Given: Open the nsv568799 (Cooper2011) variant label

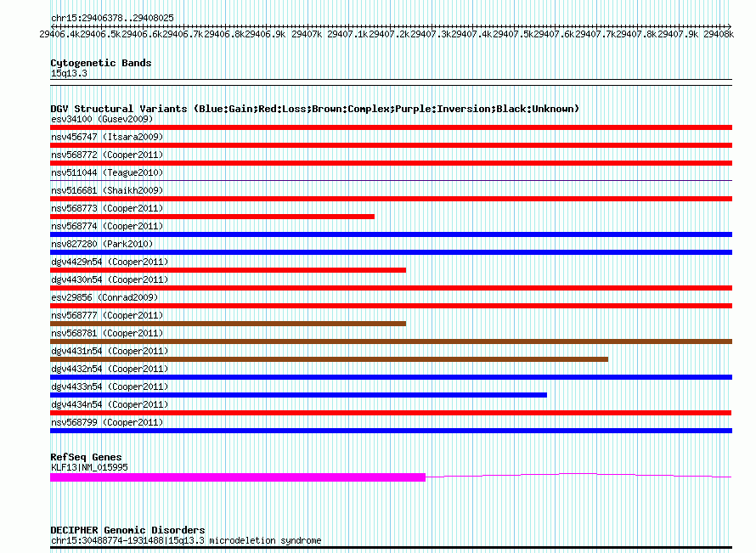Looking at the screenshot, I should (107, 422).
